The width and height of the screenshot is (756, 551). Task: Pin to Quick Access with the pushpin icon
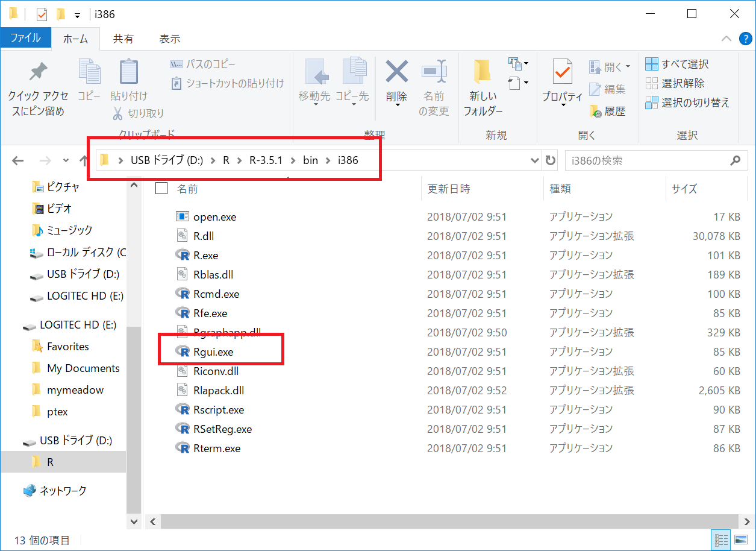tap(38, 72)
